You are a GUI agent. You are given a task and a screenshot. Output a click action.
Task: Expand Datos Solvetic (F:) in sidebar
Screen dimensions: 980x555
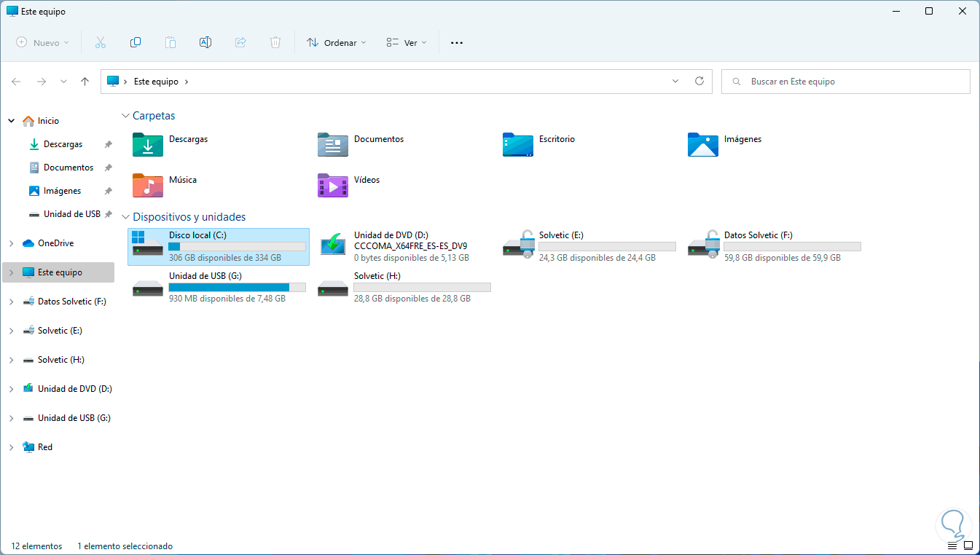[x=11, y=302]
